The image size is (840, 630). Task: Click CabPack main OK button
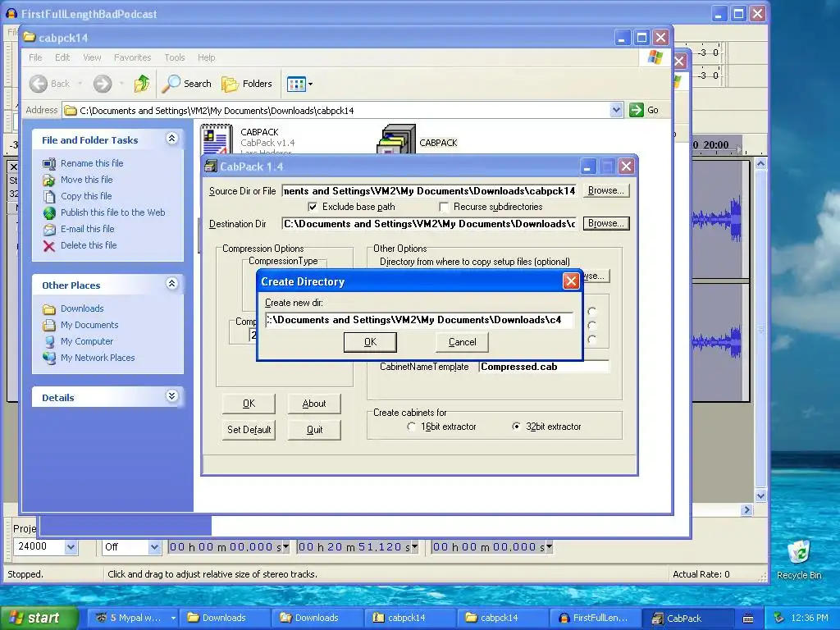[249, 404]
